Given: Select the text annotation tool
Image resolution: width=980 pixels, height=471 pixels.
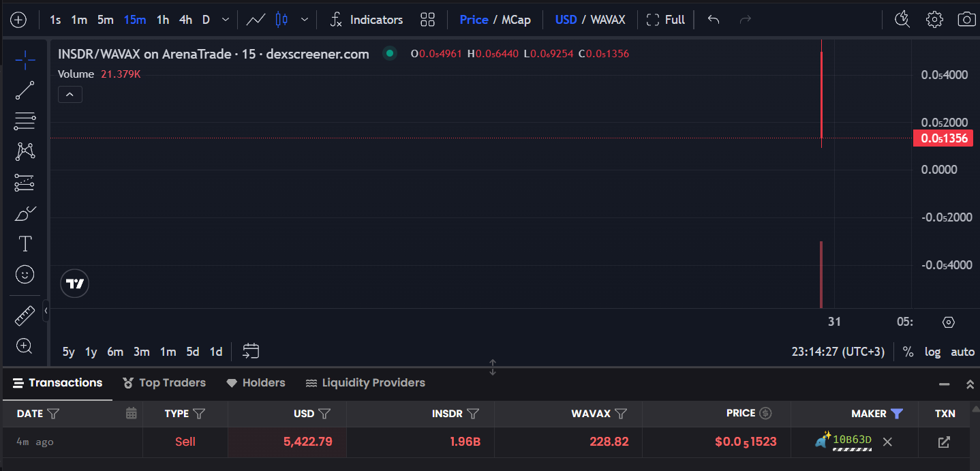Looking at the screenshot, I should coord(25,244).
